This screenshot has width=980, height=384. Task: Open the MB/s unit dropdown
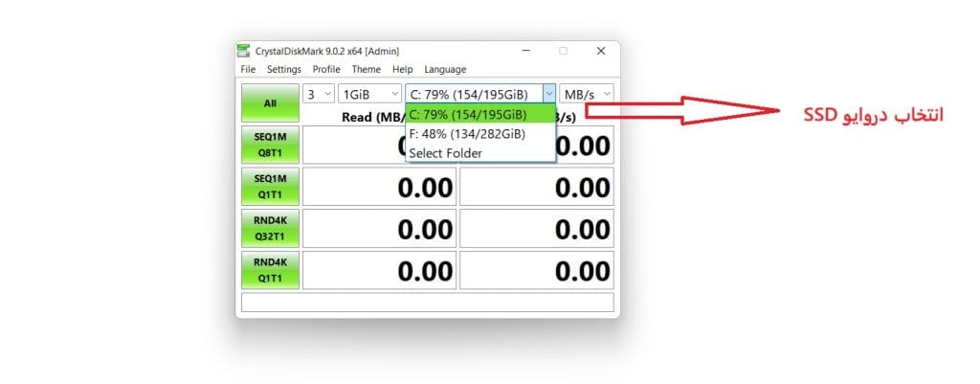click(587, 94)
